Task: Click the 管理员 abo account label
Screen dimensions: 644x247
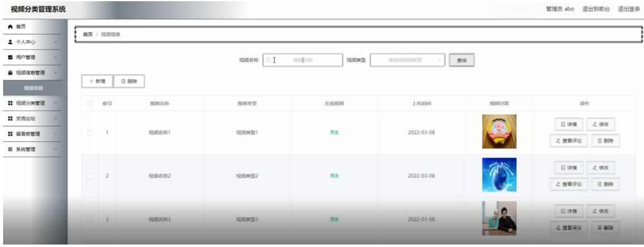Action: click(560, 9)
